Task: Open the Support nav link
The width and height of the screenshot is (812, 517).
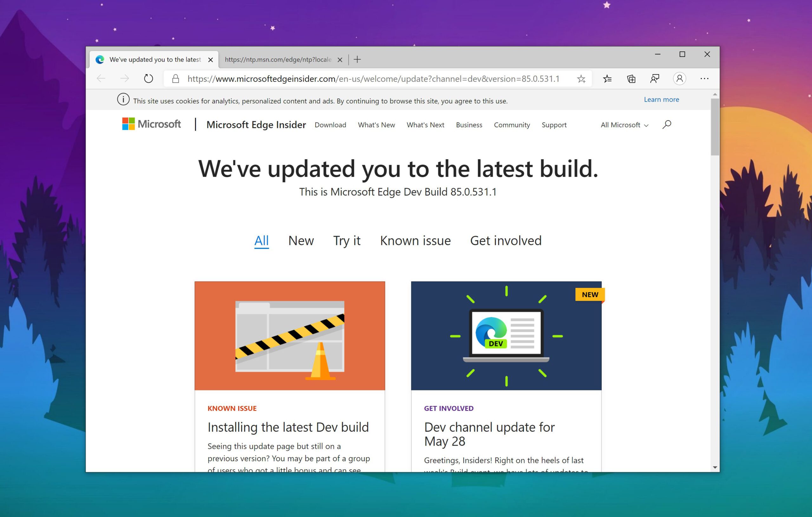Action: (x=554, y=125)
